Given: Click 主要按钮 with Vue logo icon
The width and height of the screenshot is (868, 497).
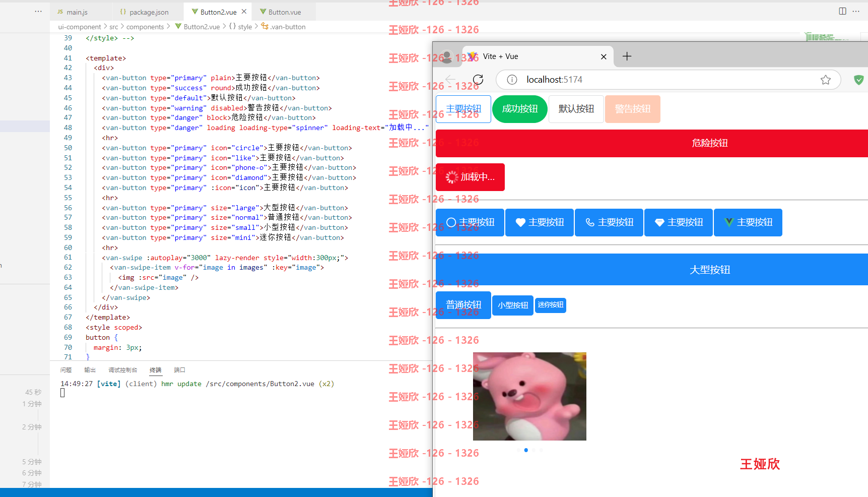Looking at the screenshot, I should [x=748, y=222].
